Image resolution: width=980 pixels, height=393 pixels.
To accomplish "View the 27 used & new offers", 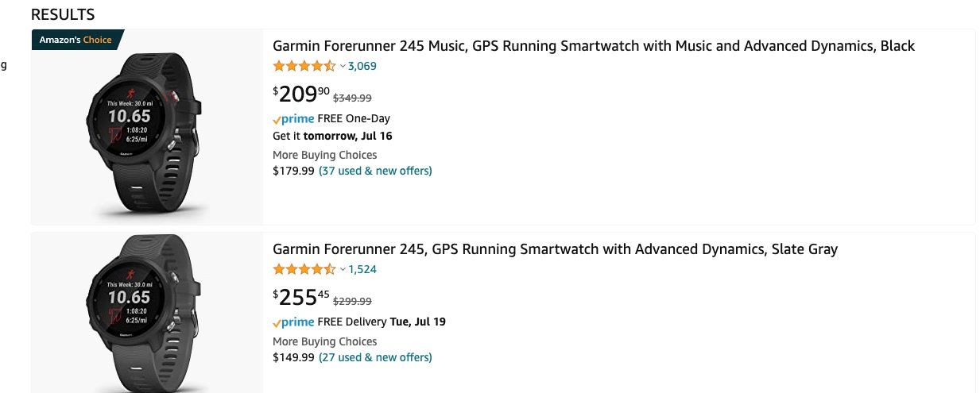I will [375, 357].
